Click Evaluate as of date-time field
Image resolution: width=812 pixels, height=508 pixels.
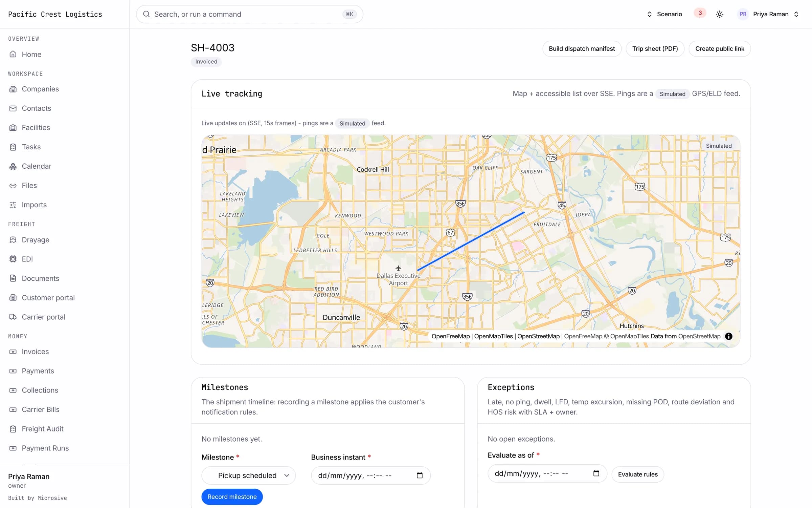547,473
